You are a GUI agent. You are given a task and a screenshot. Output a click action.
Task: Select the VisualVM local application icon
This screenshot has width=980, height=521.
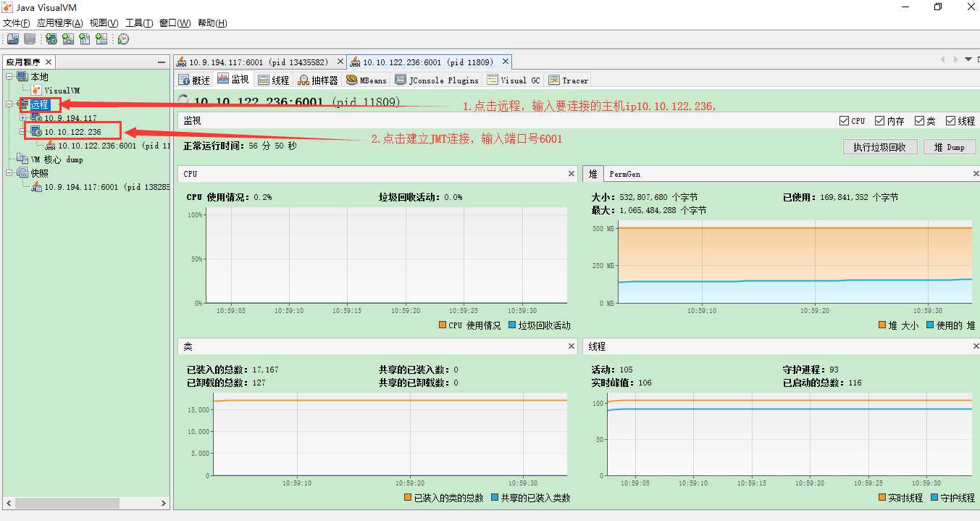(36, 90)
